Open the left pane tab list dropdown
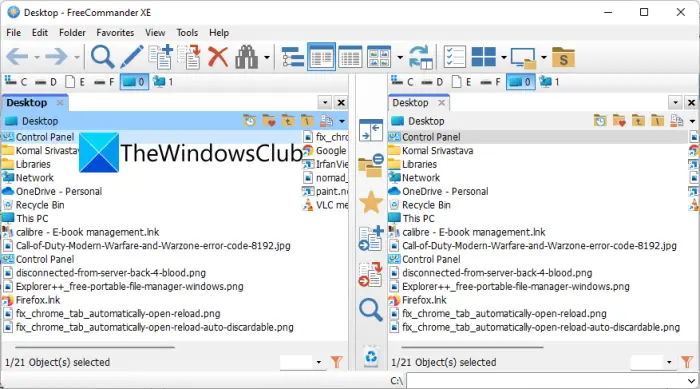700x389 pixels. pos(325,103)
